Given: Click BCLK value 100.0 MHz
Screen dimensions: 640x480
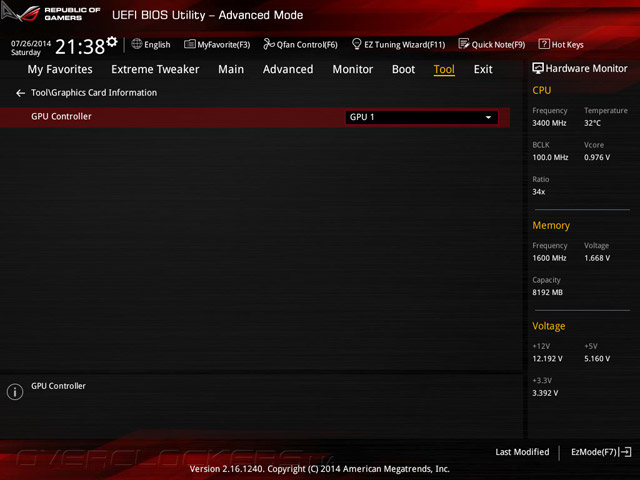Looking at the screenshot, I should coord(550,157).
